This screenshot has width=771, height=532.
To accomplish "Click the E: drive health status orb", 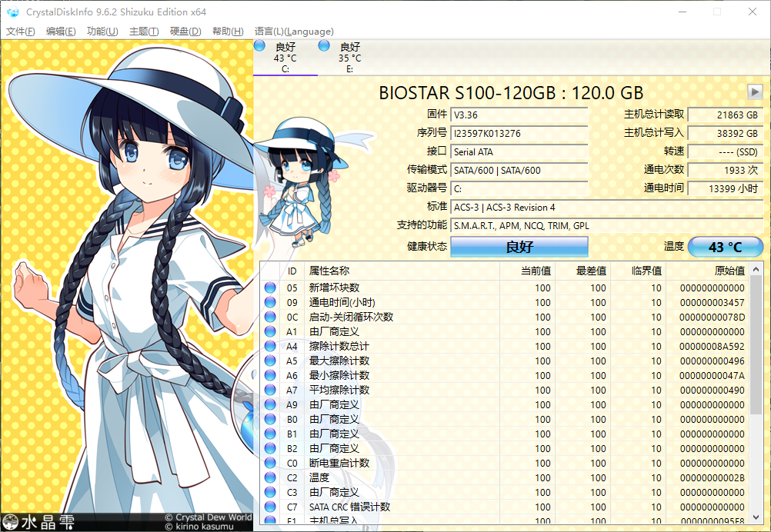I will (324, 45).
